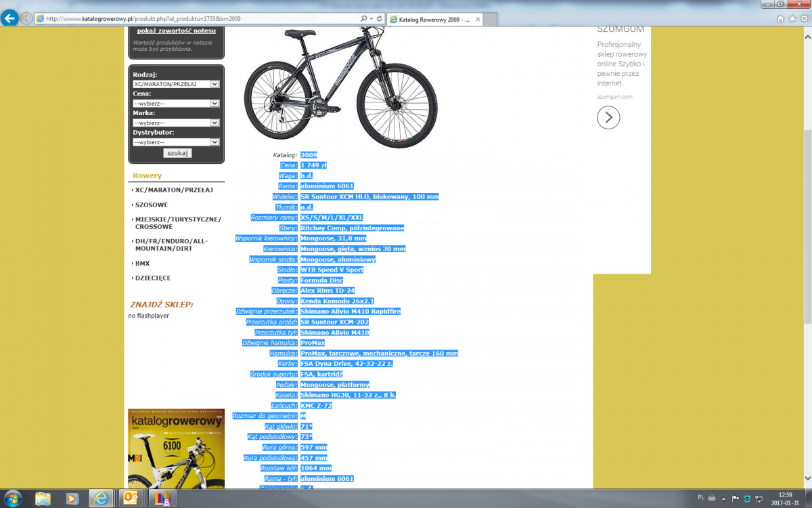Click the szukaj search button
This screenshot has width=812, height=508.
pos(177,154)
